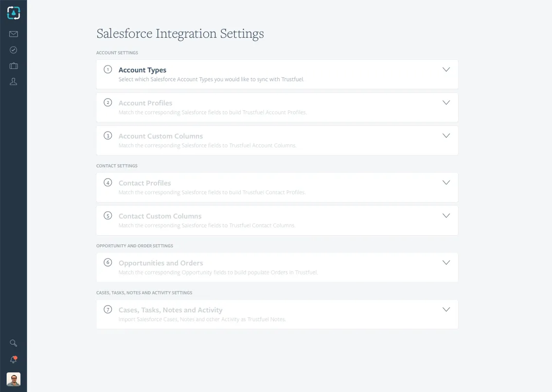Open search via the magnifier icon

tap(13, 343)
